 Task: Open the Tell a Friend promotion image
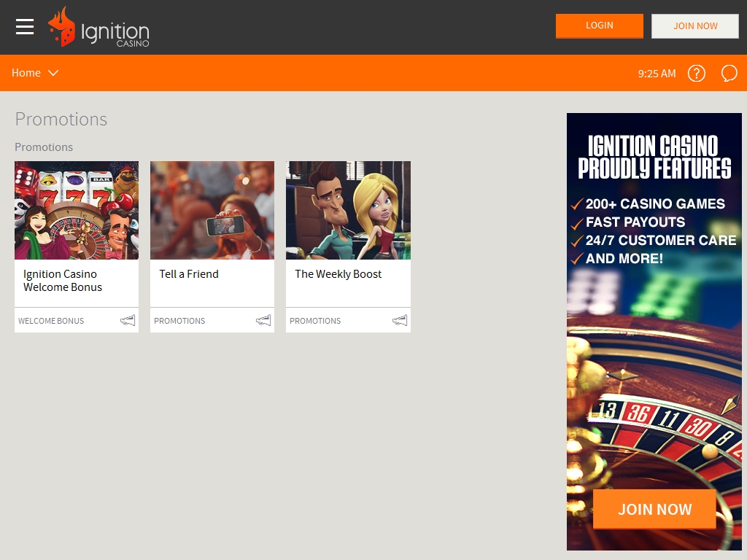[212, 210]
